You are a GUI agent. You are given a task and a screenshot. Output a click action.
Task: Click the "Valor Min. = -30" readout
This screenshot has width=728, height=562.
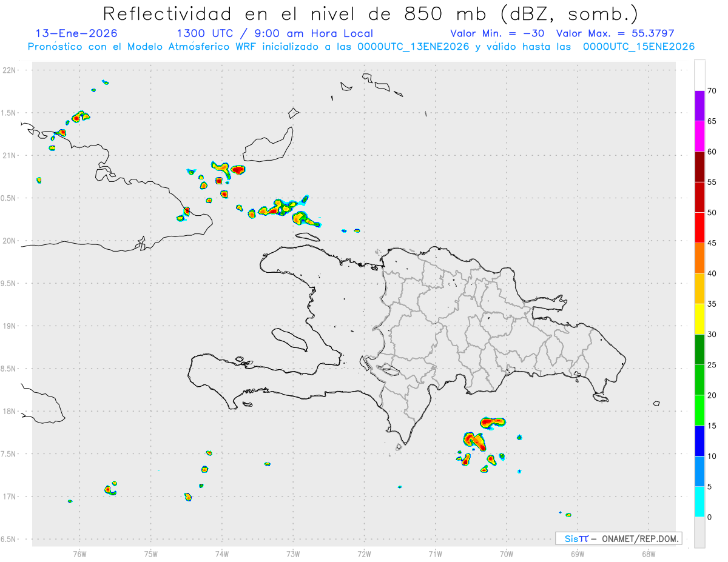point(497,33)
